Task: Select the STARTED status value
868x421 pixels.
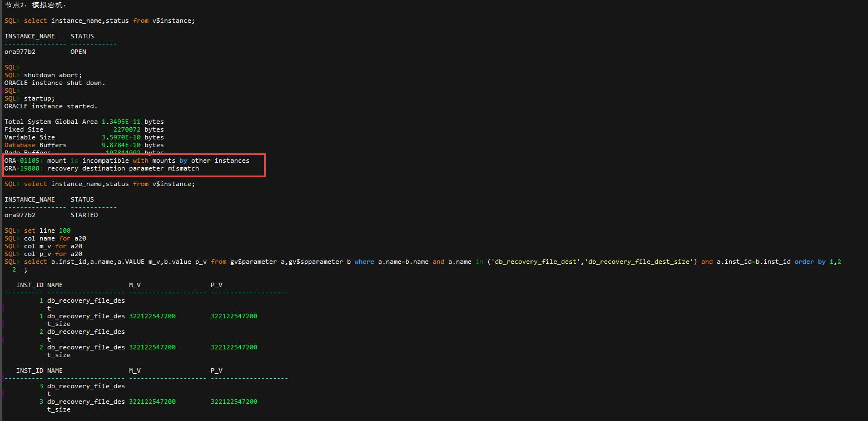Action: point(84,215)
